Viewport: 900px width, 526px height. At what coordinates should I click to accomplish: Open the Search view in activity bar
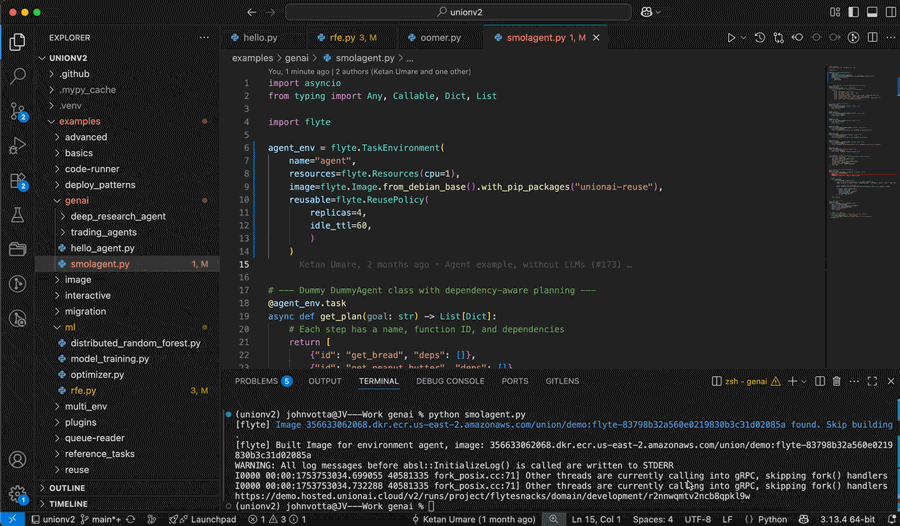tap(17, 76)
